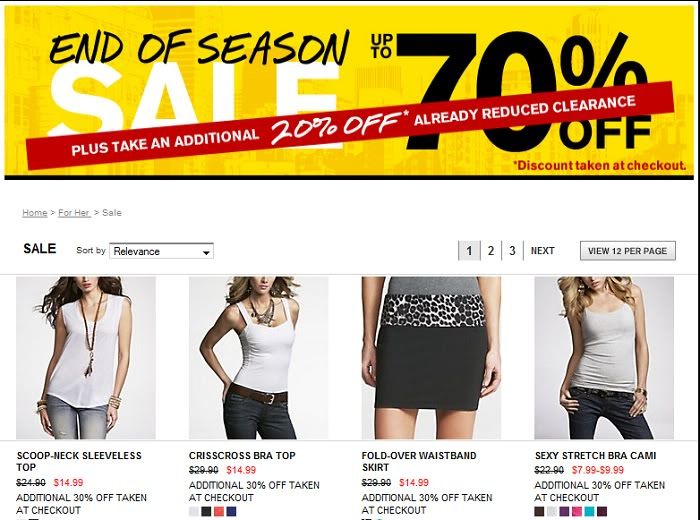Select the teal swatch for Sexy Stretch Bra Cami

tap(589, 512)
